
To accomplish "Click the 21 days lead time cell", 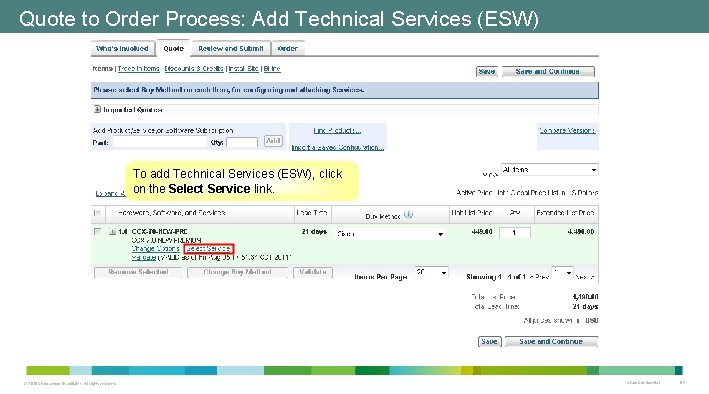I will 314,232.
